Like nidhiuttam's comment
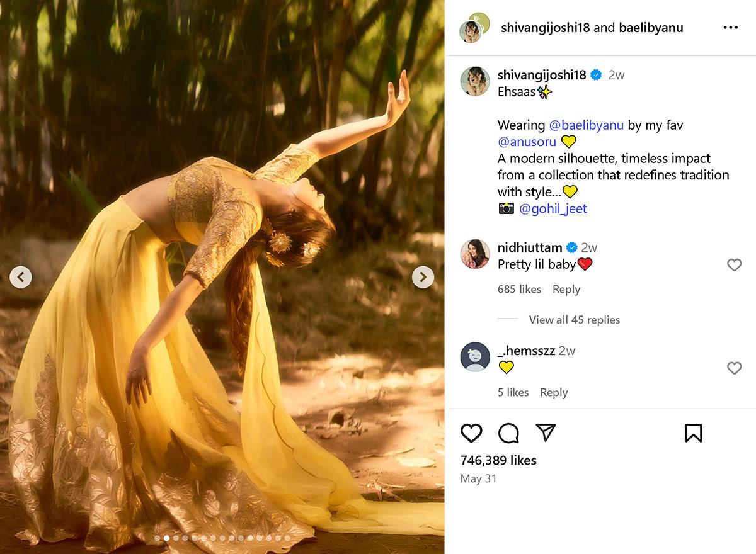756x554 pixels. 734,265
